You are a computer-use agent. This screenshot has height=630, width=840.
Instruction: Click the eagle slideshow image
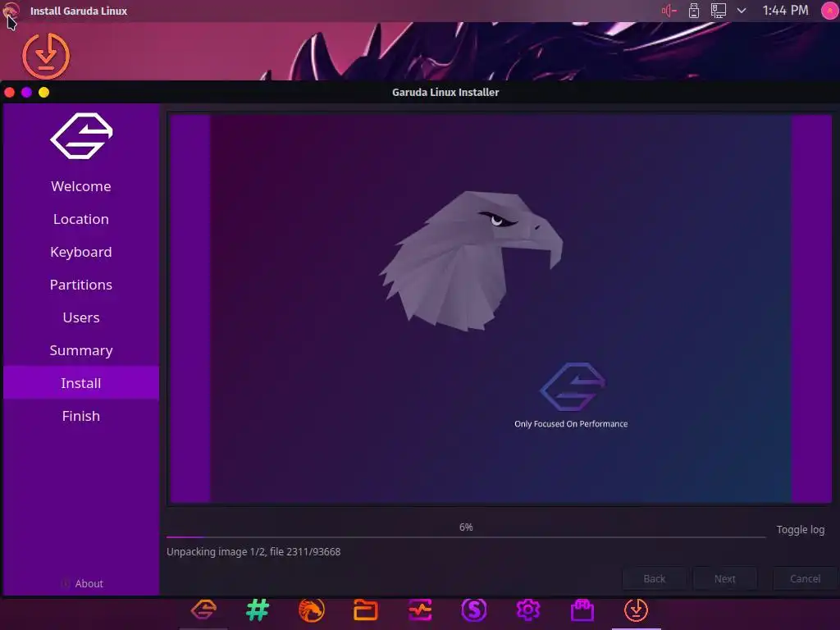(472, 261)
